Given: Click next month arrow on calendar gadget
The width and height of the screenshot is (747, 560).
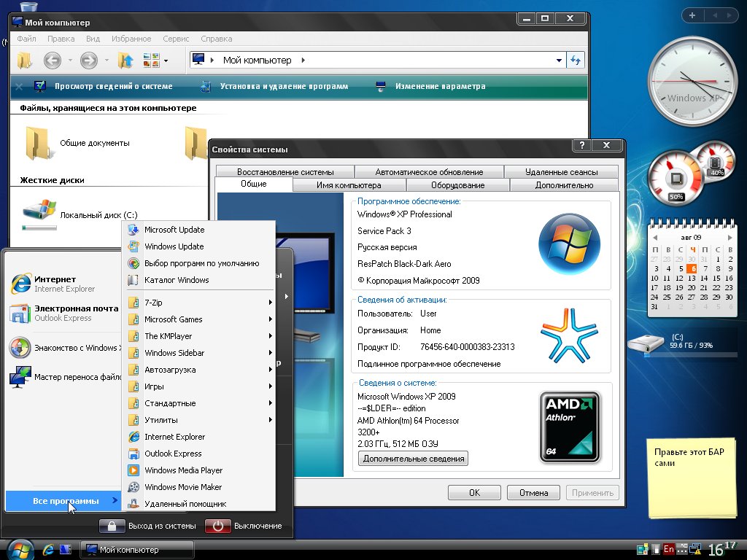Looking at the screenshot, I should click(x=729, y=237).
